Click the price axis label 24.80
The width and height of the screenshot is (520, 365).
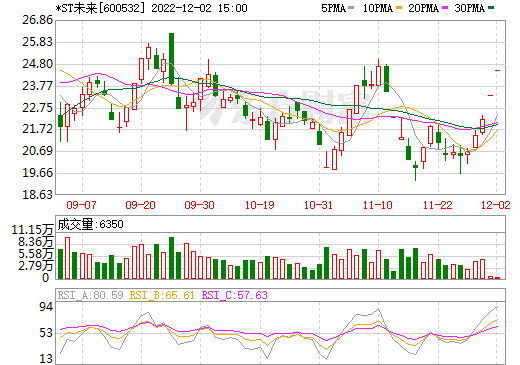[x=37, y=64]
